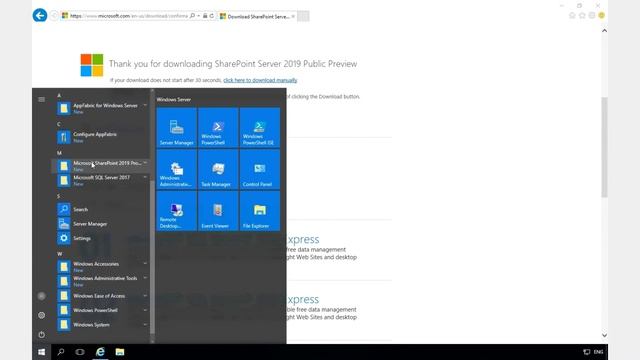This screenshot has width=640, height=360.
Task: Open the Remote Desktop tile
Action: point(176,211)
